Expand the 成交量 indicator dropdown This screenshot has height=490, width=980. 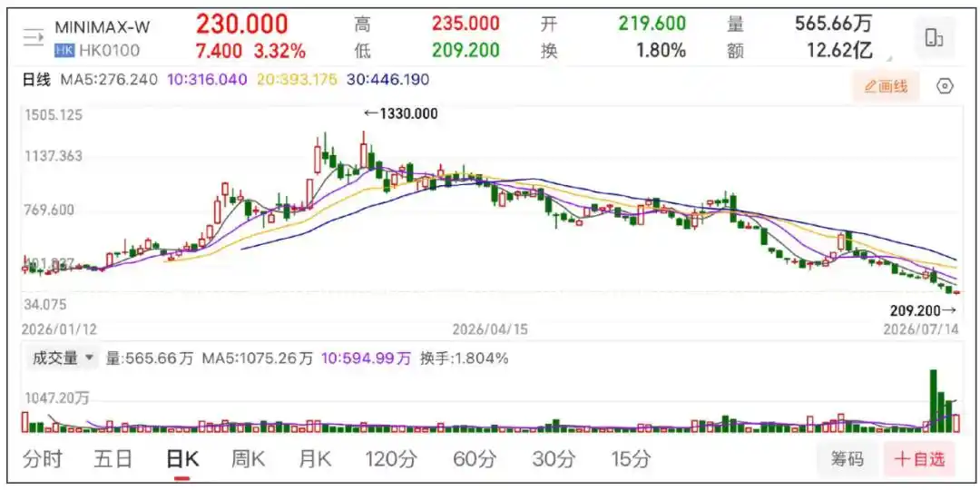click(62, 358)
